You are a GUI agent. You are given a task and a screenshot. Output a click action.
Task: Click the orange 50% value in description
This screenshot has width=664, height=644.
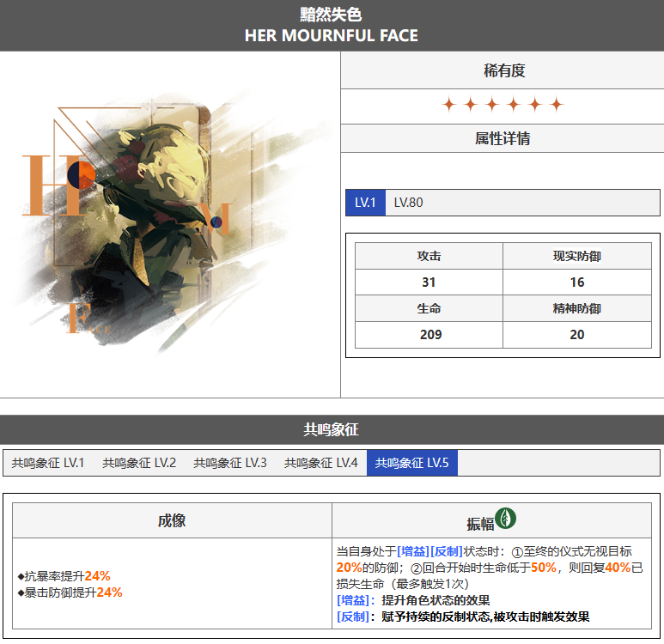tap(544, 568)
